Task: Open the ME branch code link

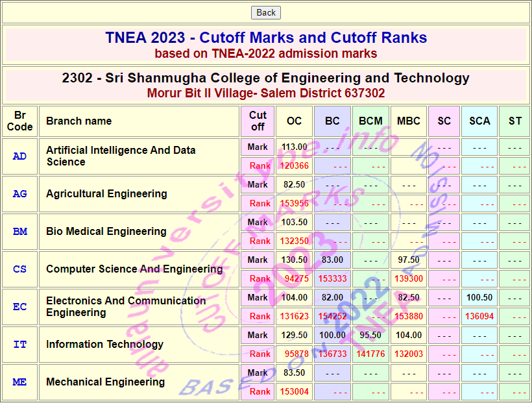Action: point(19,382)
